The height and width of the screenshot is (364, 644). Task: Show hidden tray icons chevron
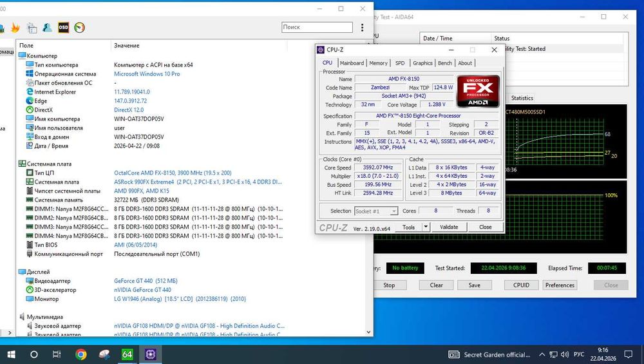[542, 354]
